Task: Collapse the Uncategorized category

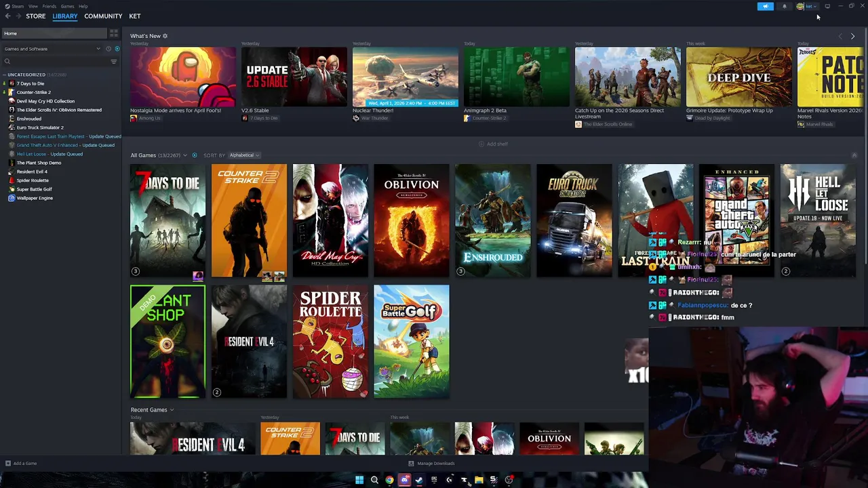Action: [x=4, y=75]
